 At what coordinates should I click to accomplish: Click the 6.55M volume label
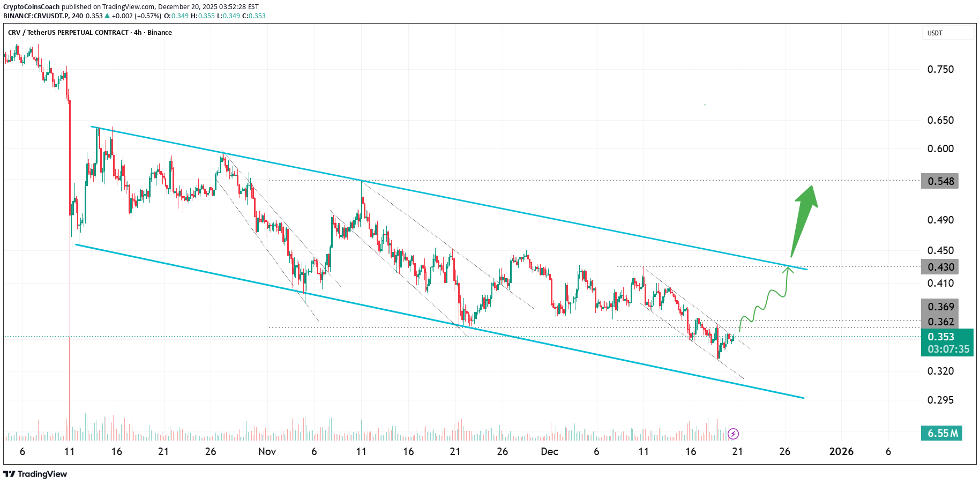pos(941,433)
